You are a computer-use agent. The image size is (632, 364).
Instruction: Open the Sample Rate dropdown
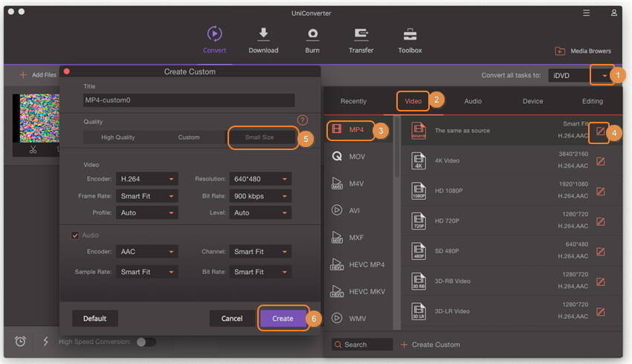147,272
